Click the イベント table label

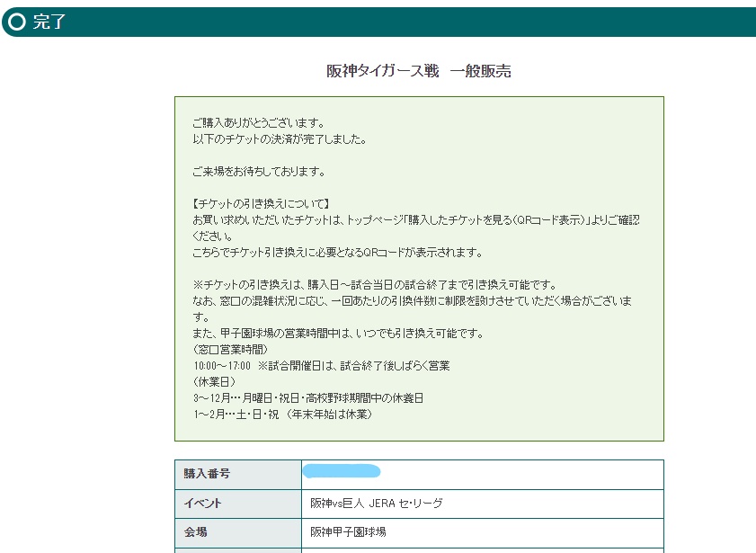[202, 504]
